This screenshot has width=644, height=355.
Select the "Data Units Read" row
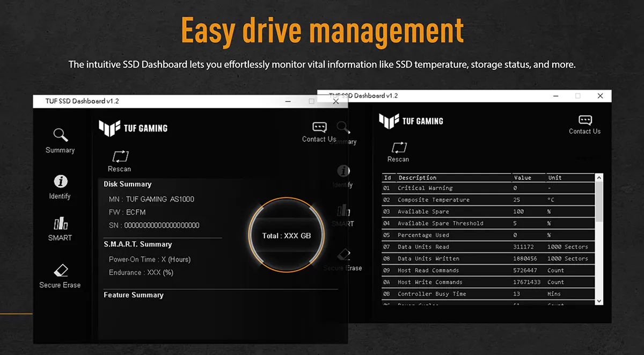pyautogui.click(x=488, y=247)
